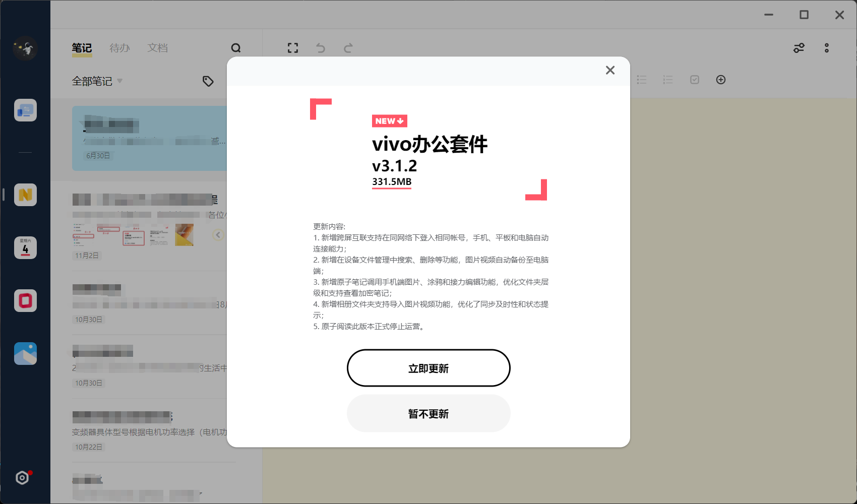The height and width of the screenshot is (504, 857).
Task: Click update item 2 about 设备文件管理
Action: pyautogui.click(x=431, y=265)
